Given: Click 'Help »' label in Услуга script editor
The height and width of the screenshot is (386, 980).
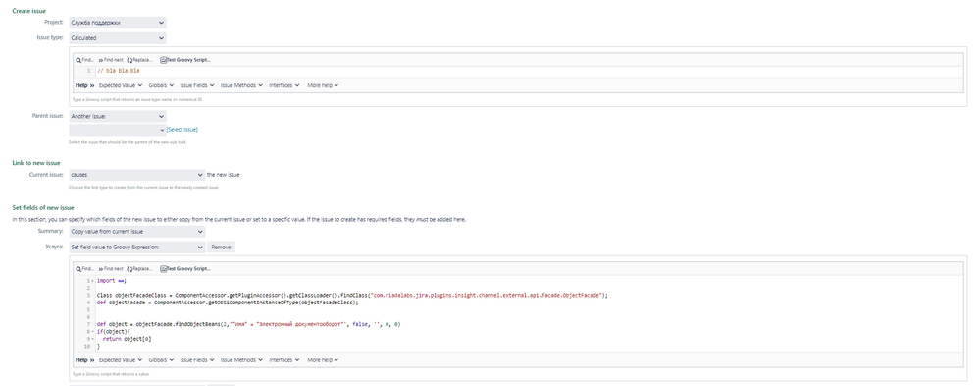Looking at the screenshot, I should (85, 360).
